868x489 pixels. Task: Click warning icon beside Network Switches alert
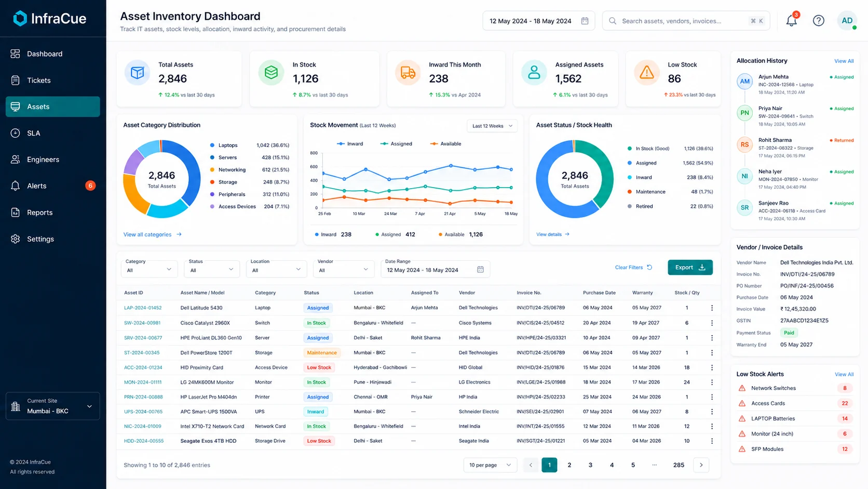(x=742, y=388)
